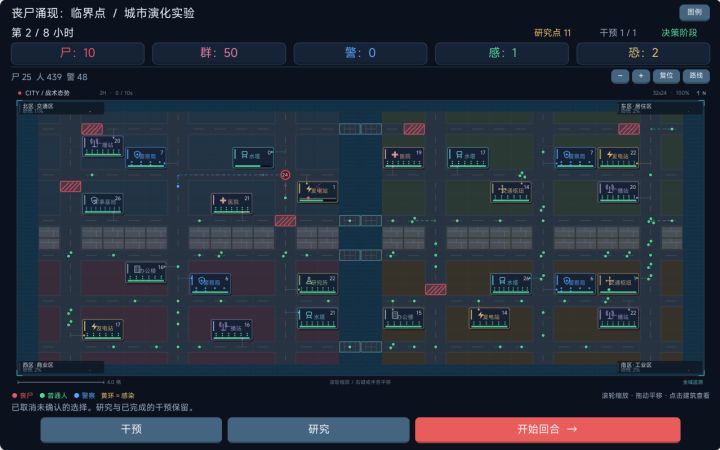Click the red 丧尸 legend entry
The width and height of the screenshot is (720, 450).
point(22,395)
